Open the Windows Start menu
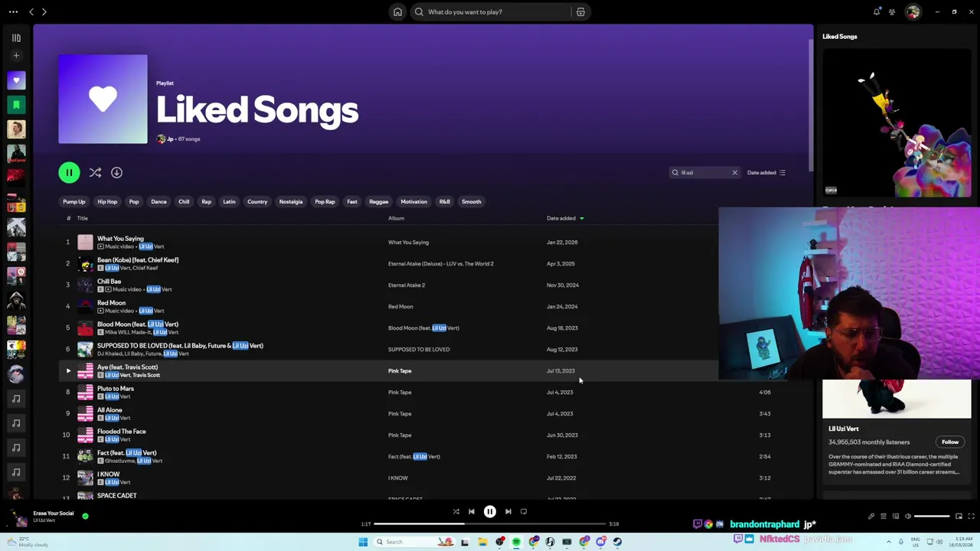 point(363,542)
